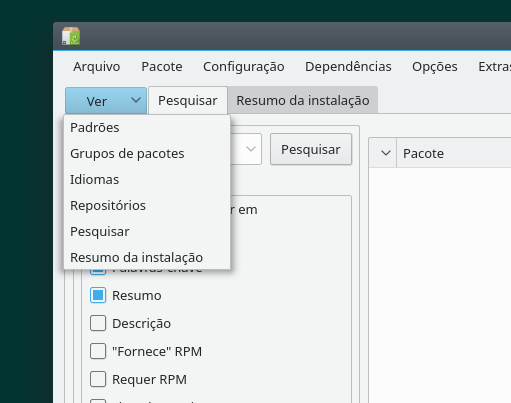Expand the search field combo box arrow
This screenshot has height=403, width=511.
tap(251, 149)
